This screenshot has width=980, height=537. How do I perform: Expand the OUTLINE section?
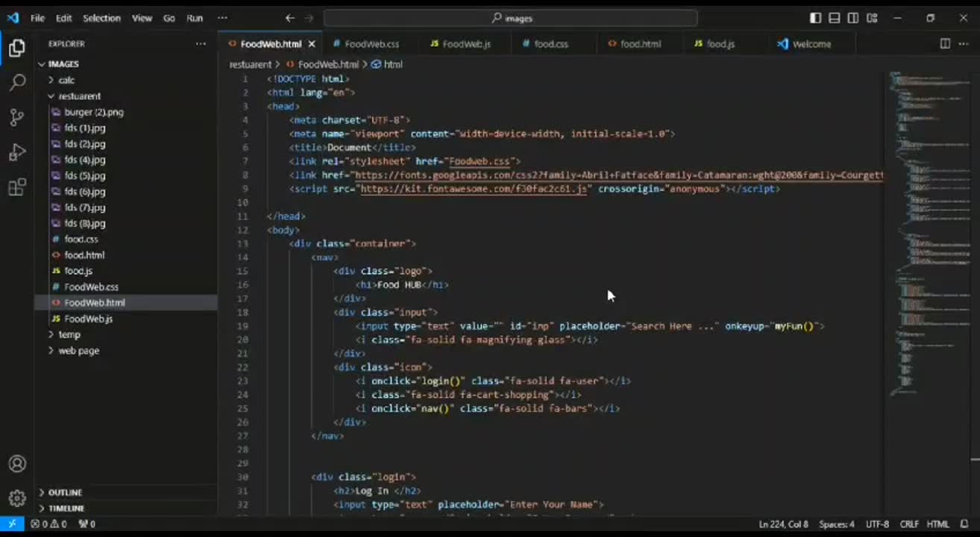[x=65, y=492]
